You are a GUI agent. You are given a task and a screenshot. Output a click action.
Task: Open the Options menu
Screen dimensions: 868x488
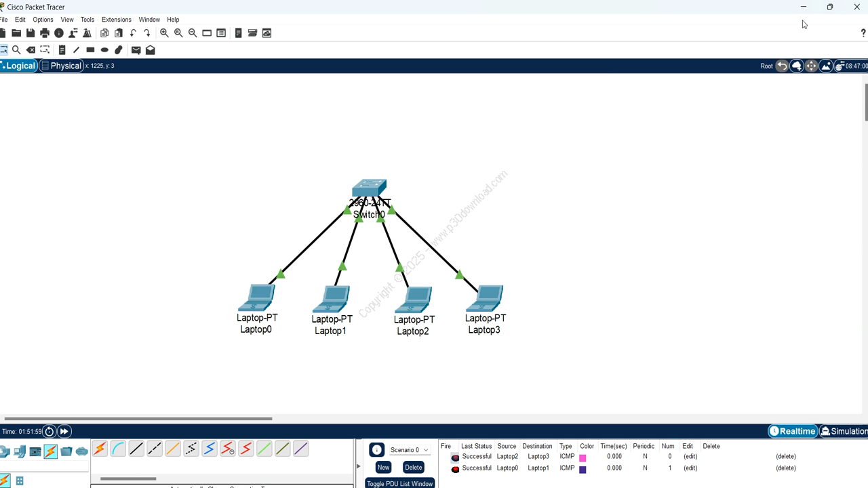pos(43,20)
